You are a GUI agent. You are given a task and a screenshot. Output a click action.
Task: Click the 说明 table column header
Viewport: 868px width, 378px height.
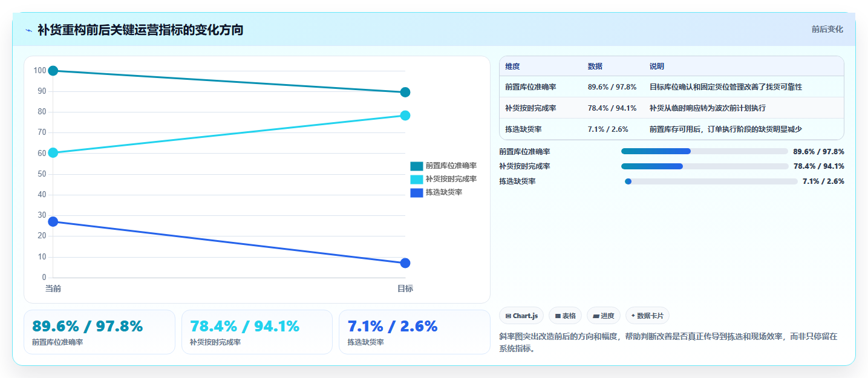[x=657, y=67]
